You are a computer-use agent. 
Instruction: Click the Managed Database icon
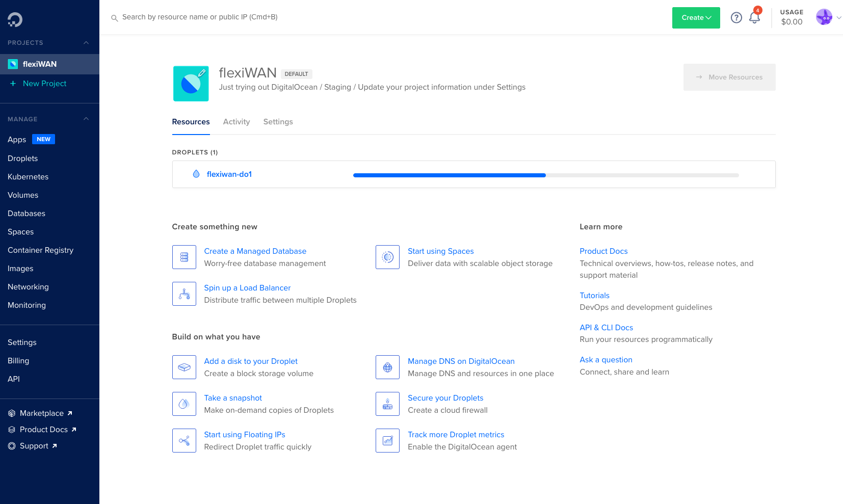click(x=184, y=257)
